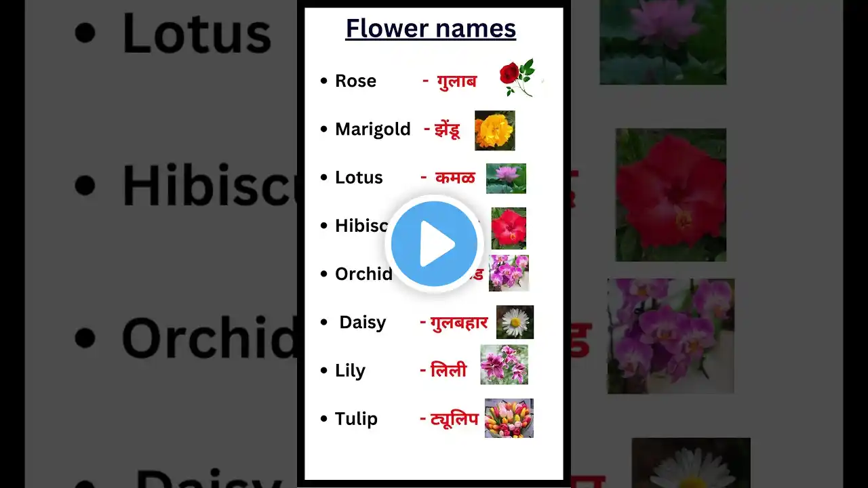
Task: Click the word 'Lotus' in the center list
Action: click(x=359, y=177)
